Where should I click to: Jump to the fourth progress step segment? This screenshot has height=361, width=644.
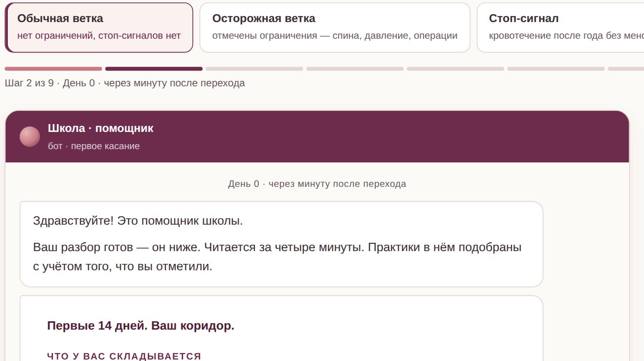pyautogui.click(x=355, y=69)
